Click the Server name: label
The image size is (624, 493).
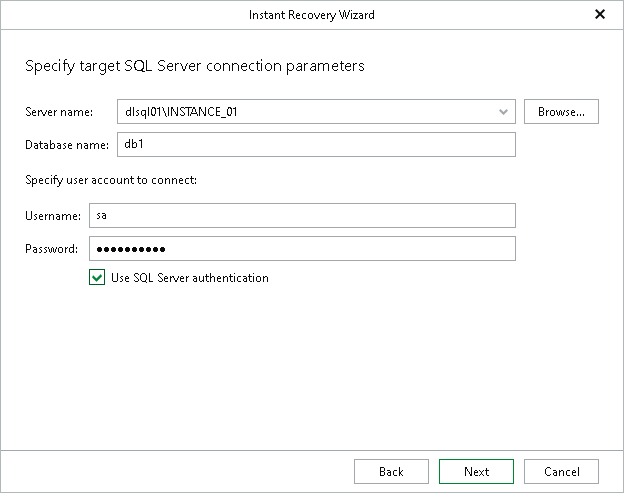(x=59, y=112)
